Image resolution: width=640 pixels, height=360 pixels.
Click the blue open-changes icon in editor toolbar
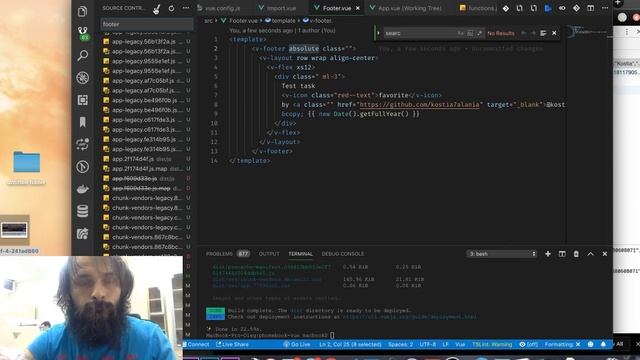click(x=548, y=8)
